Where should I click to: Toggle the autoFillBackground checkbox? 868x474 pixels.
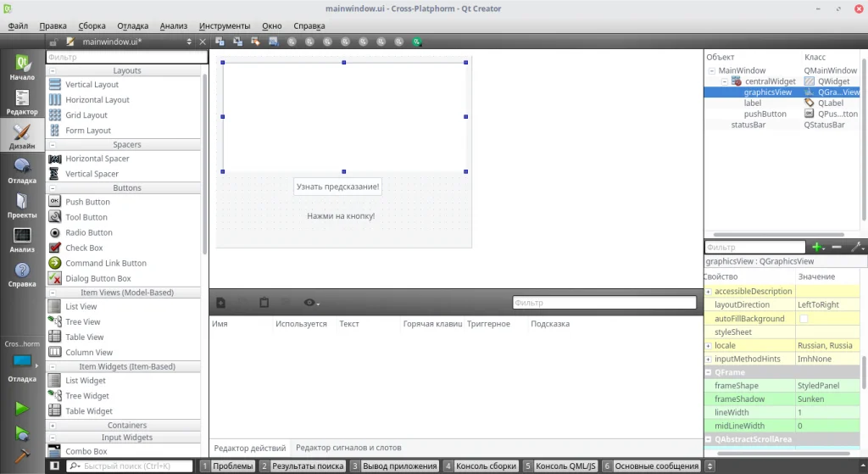coord(804,318)
